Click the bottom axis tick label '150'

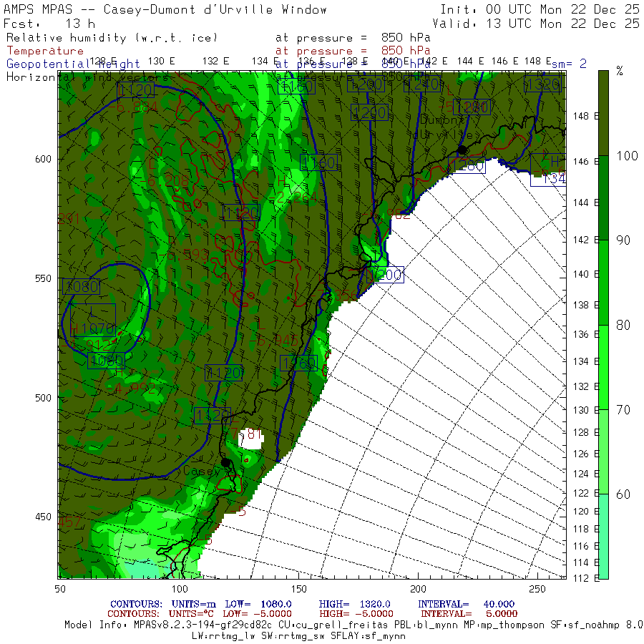tap(298, 589)
